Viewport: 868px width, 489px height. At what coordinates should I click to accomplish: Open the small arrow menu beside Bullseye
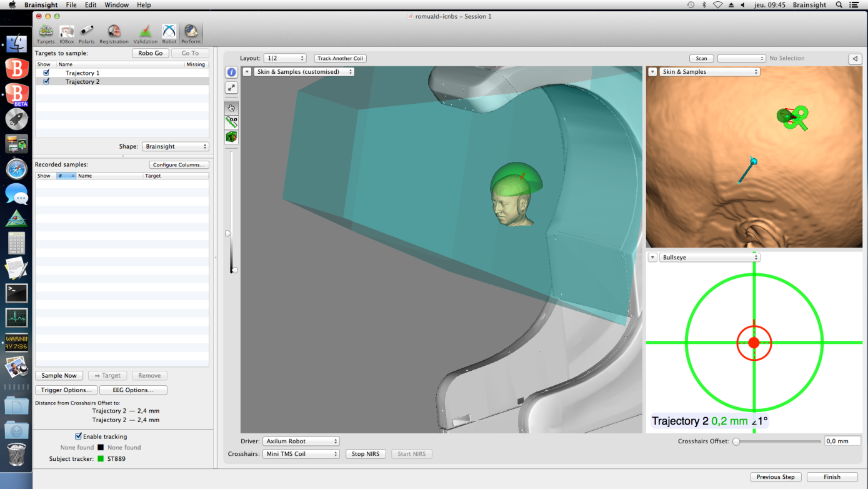652,258
